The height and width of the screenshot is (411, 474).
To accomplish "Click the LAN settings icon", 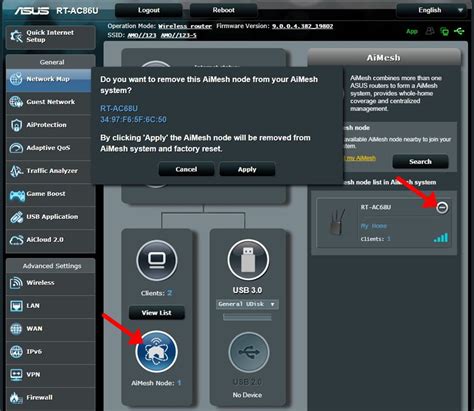I will [16, 306].
